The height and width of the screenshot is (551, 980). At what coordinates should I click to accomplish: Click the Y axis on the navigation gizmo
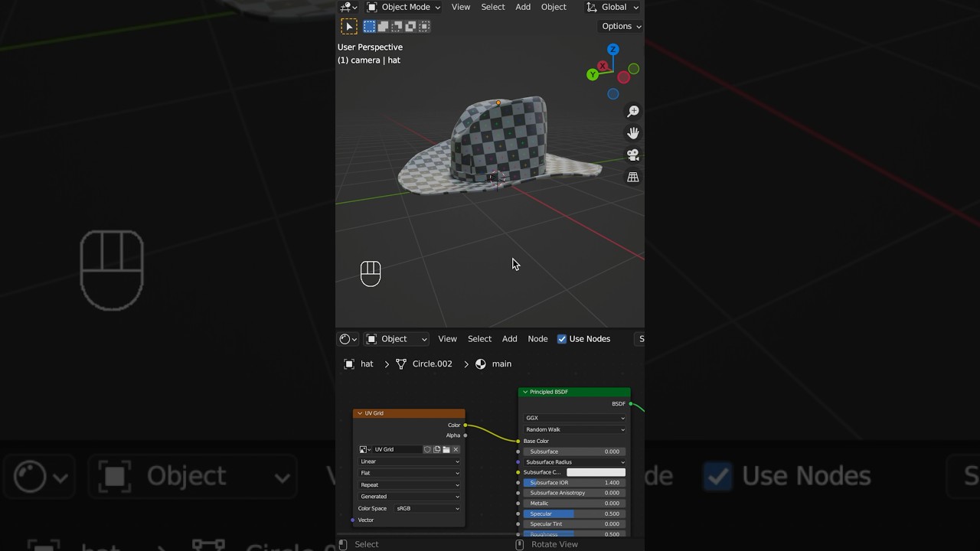coord(592,74)
